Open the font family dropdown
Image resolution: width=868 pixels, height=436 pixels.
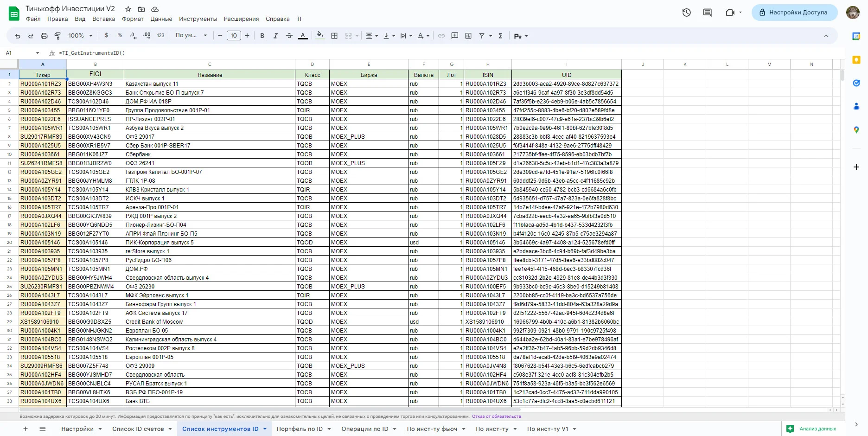pyautogui.click(x=191, y=36)
